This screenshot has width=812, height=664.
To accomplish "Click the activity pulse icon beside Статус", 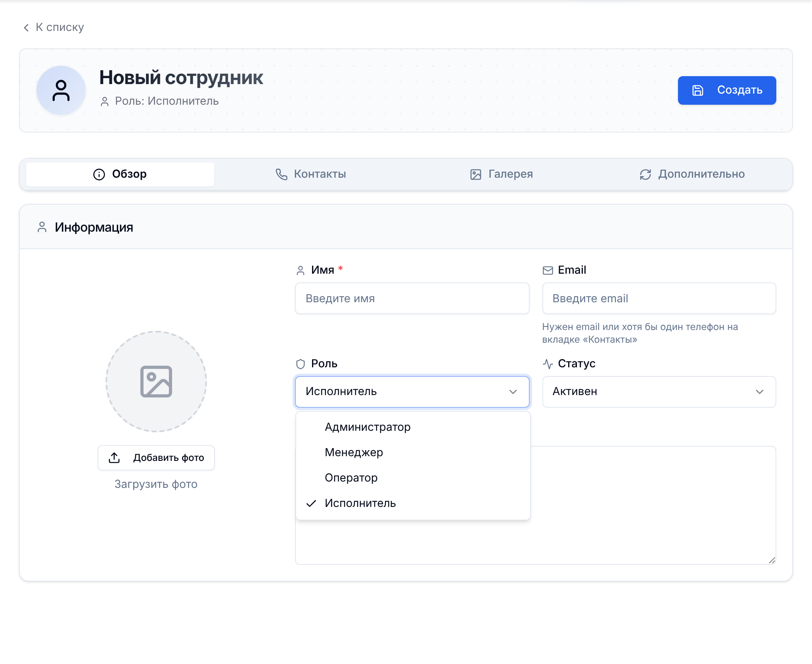I will pos(548,364).
